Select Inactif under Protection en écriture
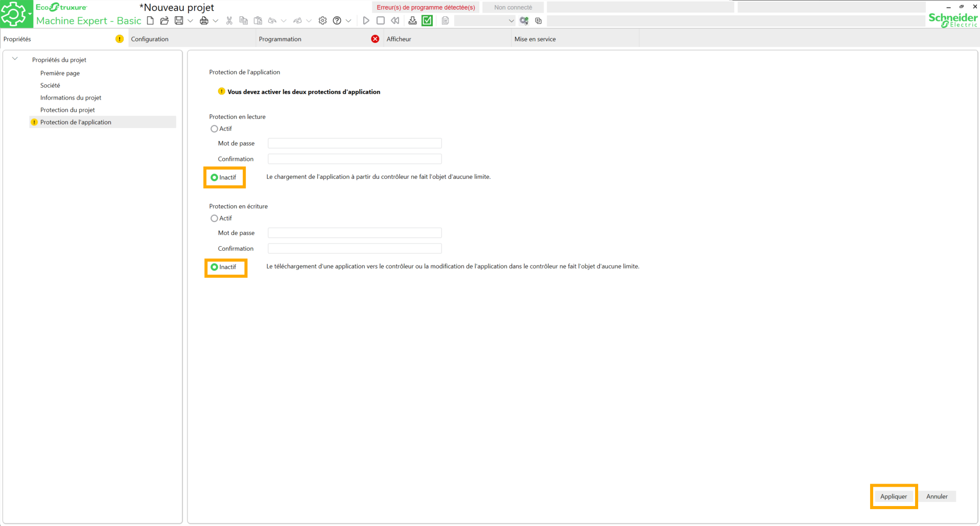The width and height of the screenshot is (980, 526). 214,267
